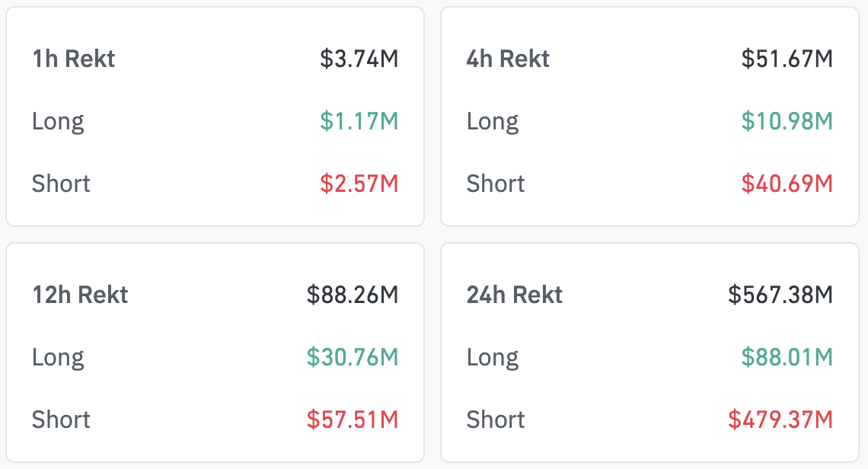Select the 12h Rekt total $88.26M
Screen dimensions: 868x469
coord(352,295)
